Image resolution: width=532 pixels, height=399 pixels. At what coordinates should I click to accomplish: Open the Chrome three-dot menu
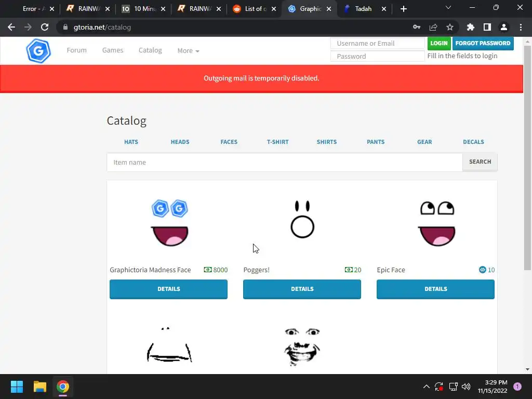point(521,27)
